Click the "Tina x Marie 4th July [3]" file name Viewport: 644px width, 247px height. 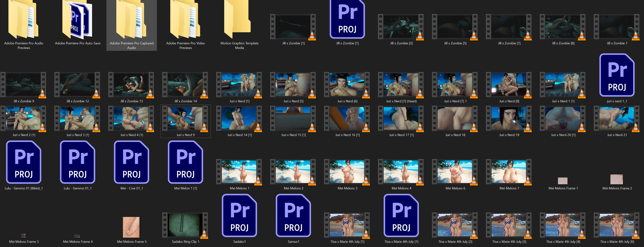point(509,241)
